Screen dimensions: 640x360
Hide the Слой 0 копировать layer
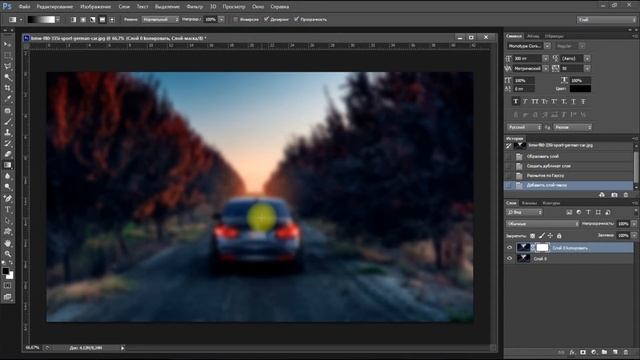(509, 247)
